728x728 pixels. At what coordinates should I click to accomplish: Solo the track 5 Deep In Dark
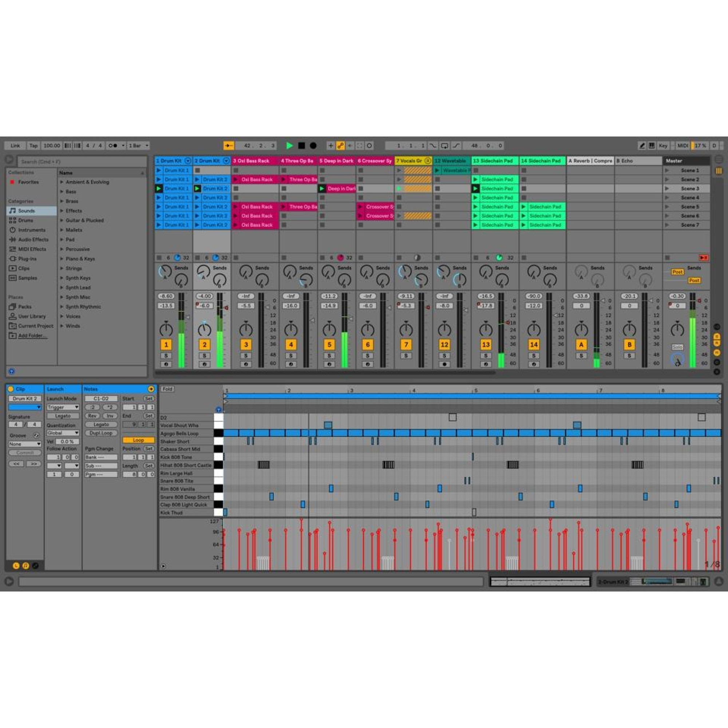point(329,356)
